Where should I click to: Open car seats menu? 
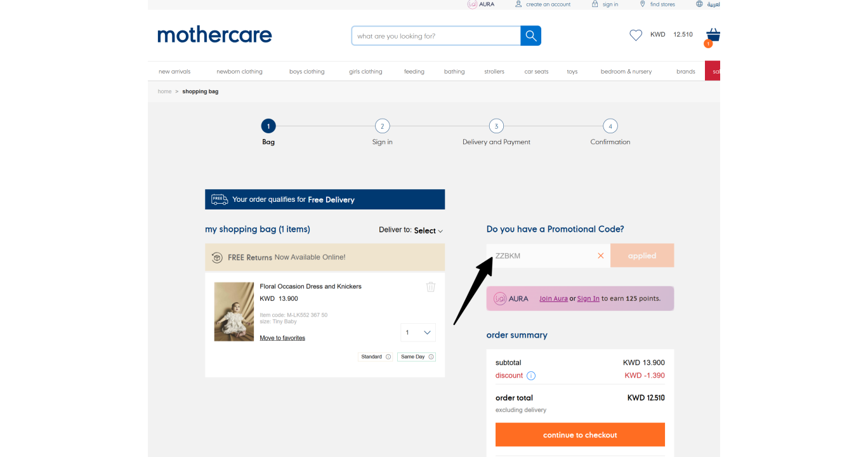coord(536,72)
